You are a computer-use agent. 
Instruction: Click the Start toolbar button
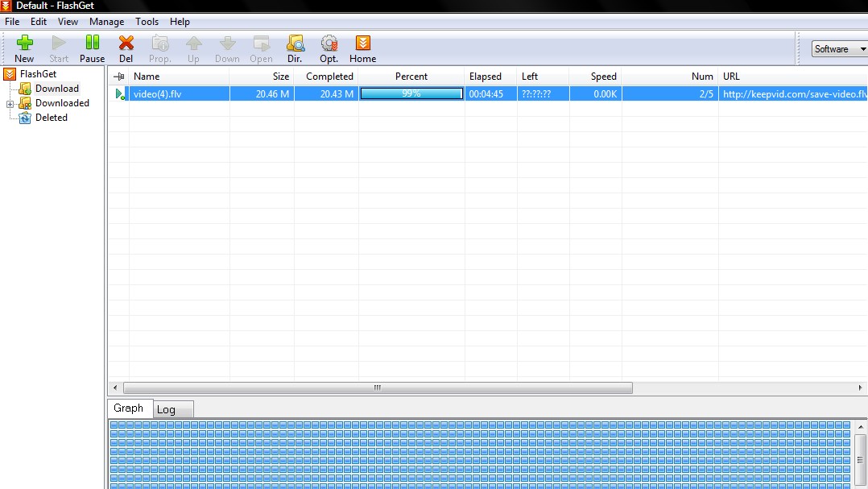coord(58,48)
